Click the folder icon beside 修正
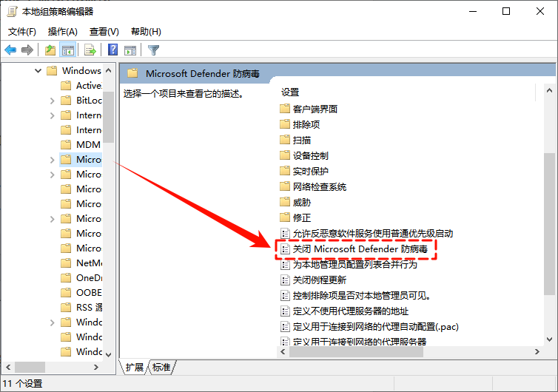 (285, 217)
